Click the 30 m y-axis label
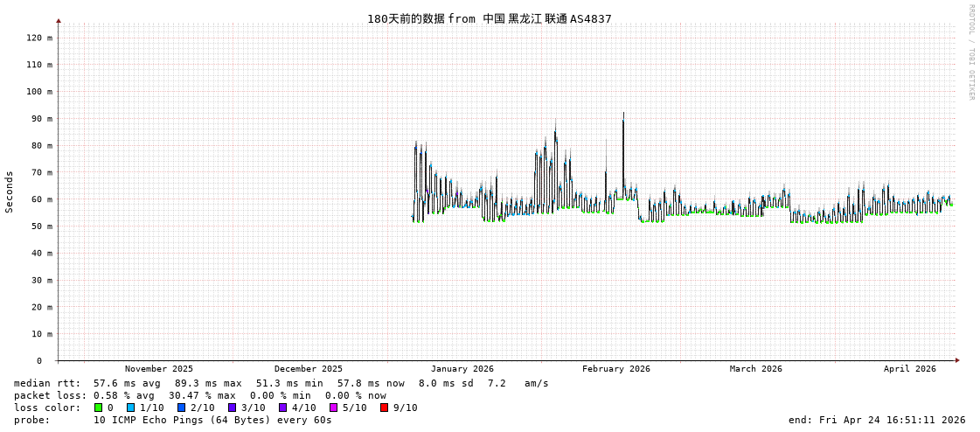980x432 pixels. (42, 280)
